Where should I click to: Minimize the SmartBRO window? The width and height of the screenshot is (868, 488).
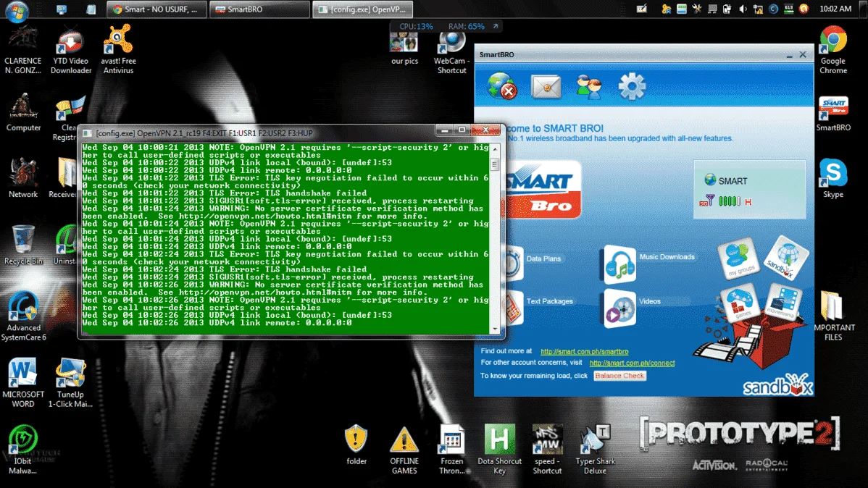tap(790, 55)
